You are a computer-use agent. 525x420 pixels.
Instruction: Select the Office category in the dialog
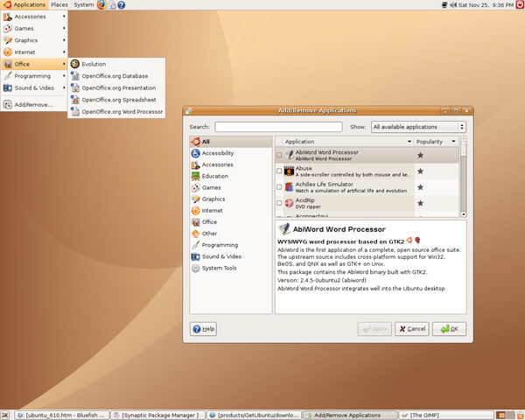click(x=231, y=222)
